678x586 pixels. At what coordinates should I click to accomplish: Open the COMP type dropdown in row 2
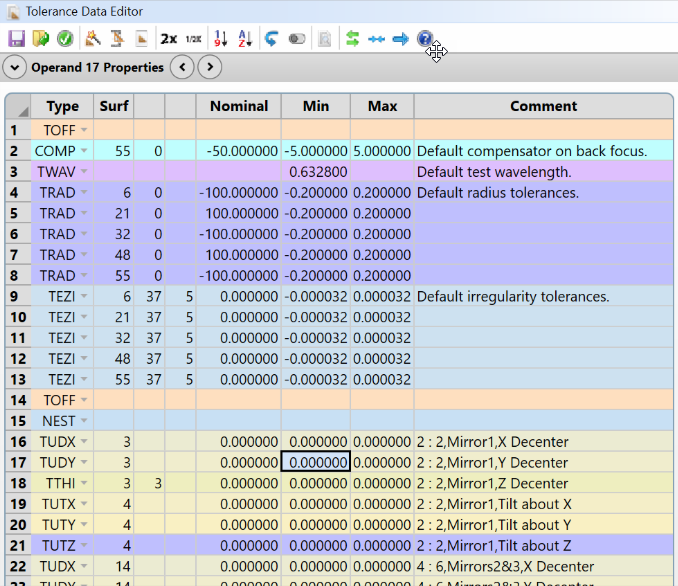coord(84,151)
